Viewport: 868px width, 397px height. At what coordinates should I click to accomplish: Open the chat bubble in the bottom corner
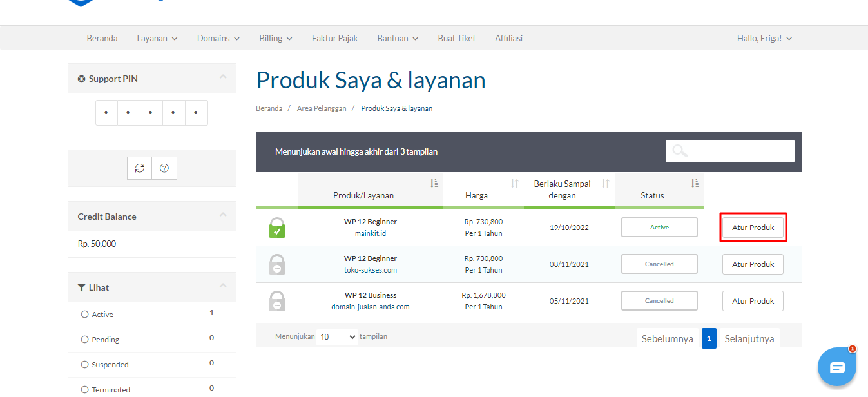[836, 367]
